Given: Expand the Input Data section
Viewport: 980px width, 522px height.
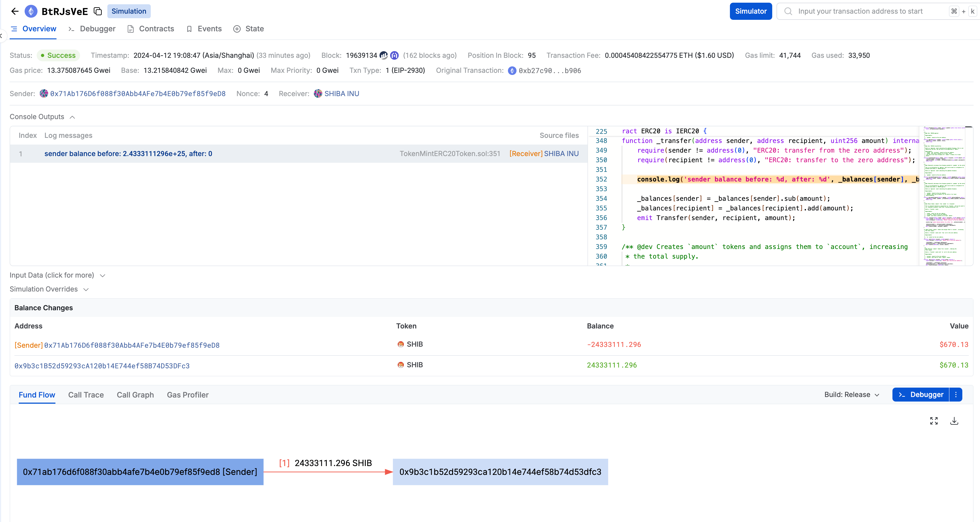Looking at the screenshot, I should [102, 275].
